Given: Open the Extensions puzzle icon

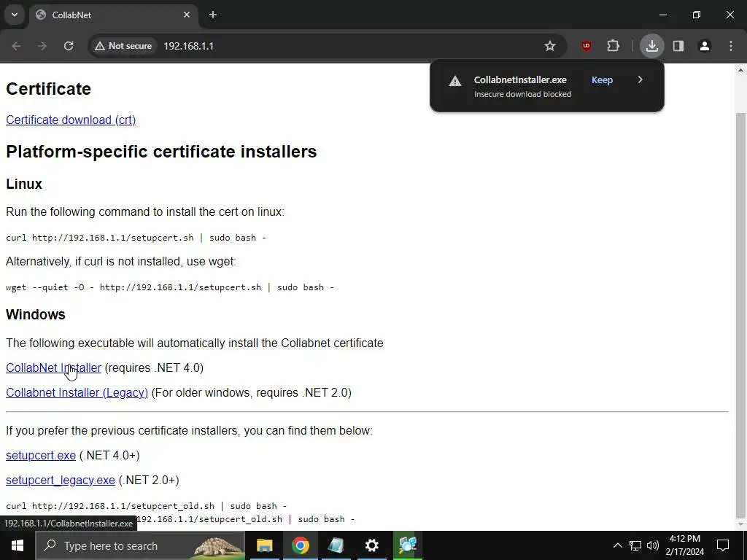Looking at the screenshot, I should (x=613, y=46).
